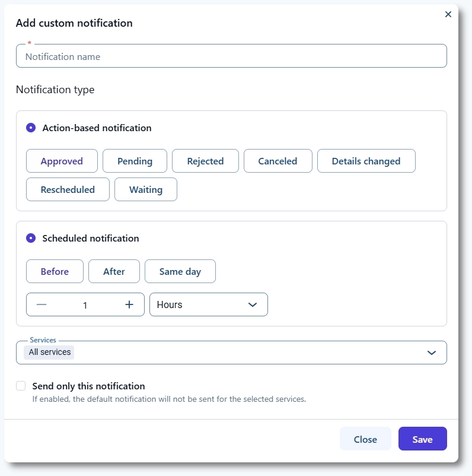
Task: Select the Details changed option
Action: (x=366, y=161)
